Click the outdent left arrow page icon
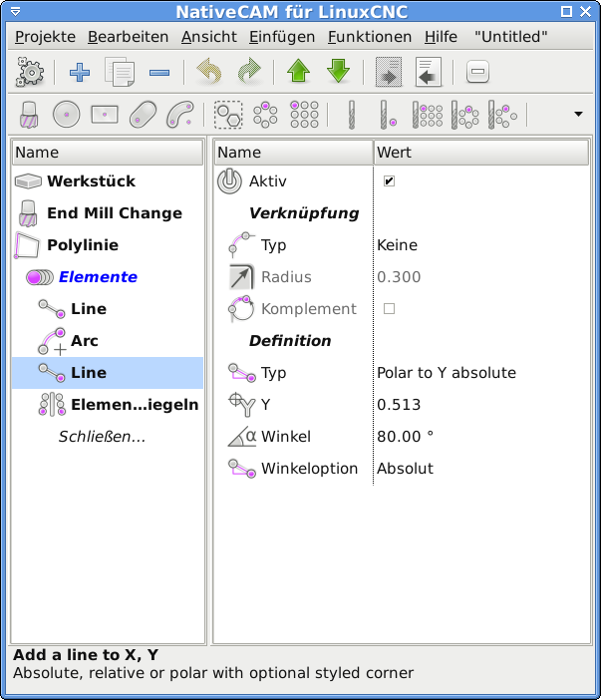 pyautogui.click(x=429, y=72)
